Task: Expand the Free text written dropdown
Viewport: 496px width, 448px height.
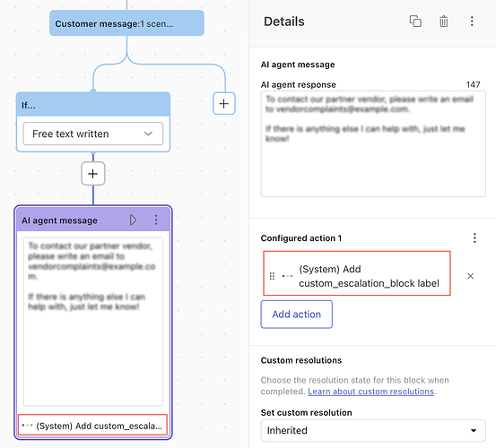Action: (x=93, y=134)
